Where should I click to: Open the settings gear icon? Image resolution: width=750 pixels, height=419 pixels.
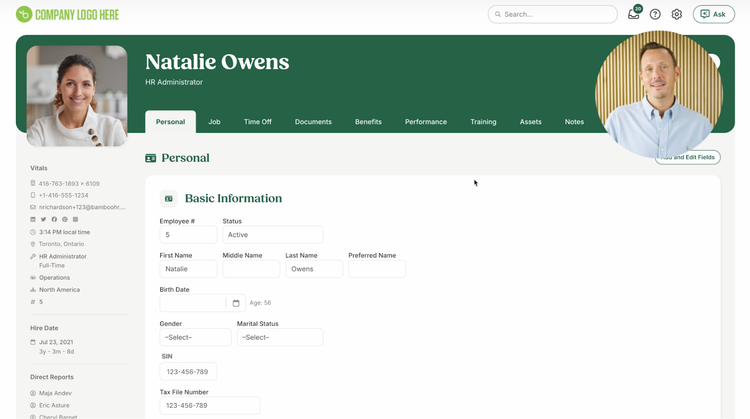coord(676,14)
